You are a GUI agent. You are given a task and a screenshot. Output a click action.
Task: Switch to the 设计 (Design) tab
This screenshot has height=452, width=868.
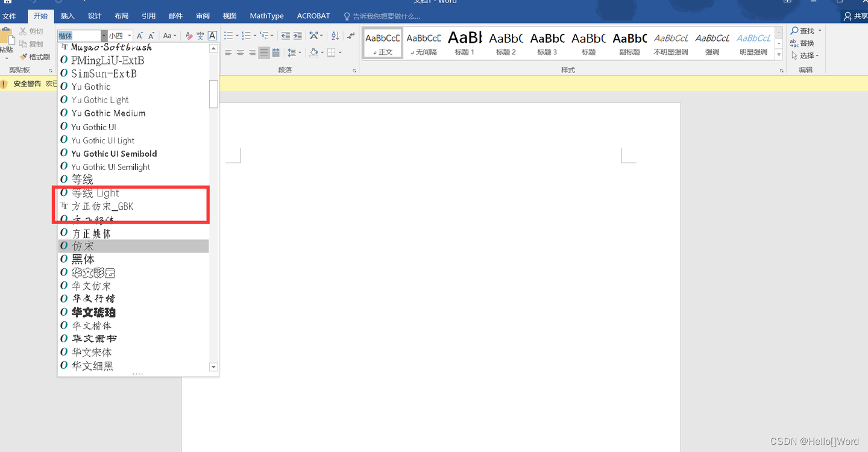[95, 16]
